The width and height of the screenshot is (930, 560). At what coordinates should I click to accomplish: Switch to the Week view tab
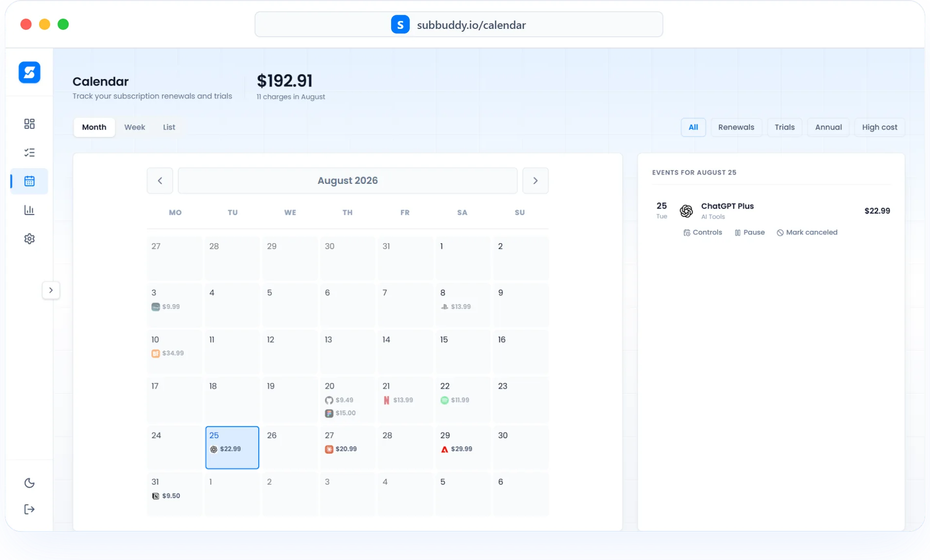(135, 127)
